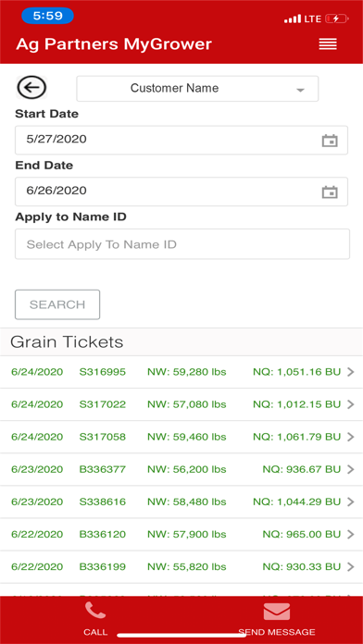Select the S338616 grain ticket row
The image size is (363, 644).
[x=181, y=502]
